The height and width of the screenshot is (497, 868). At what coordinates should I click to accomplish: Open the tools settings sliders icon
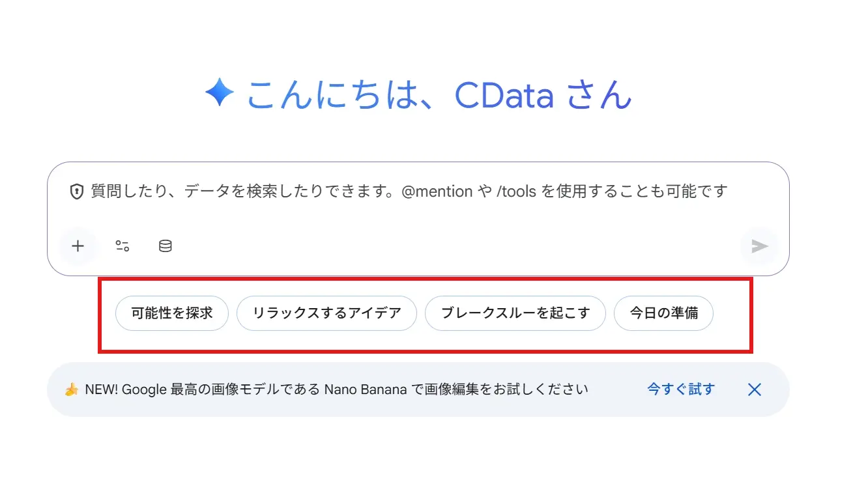123,246
